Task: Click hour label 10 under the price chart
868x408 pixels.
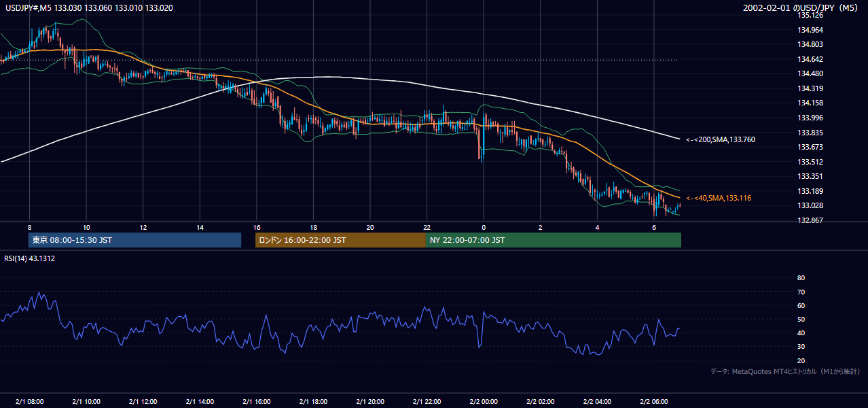Action: [86, 227]
